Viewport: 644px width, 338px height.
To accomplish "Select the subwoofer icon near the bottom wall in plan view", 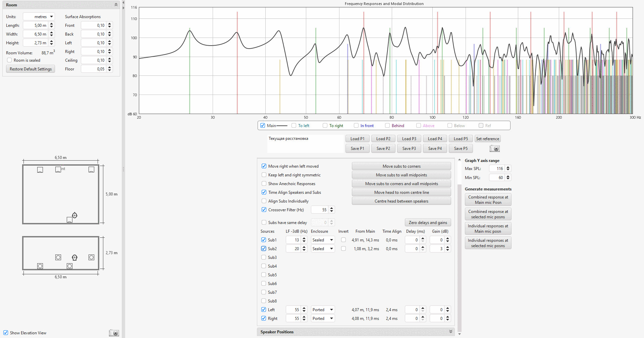I will [x=69, y=220].
